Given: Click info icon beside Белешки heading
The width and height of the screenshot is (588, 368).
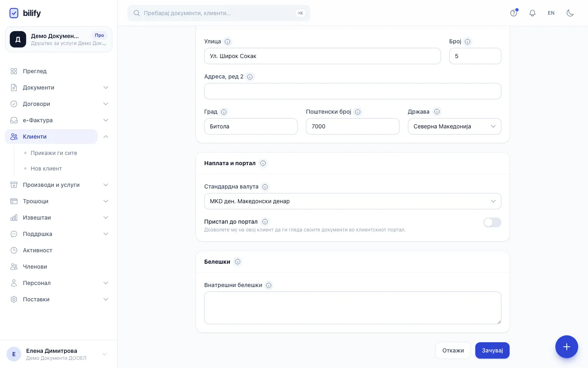Looking at the screenshot, I should pos(238,262).
